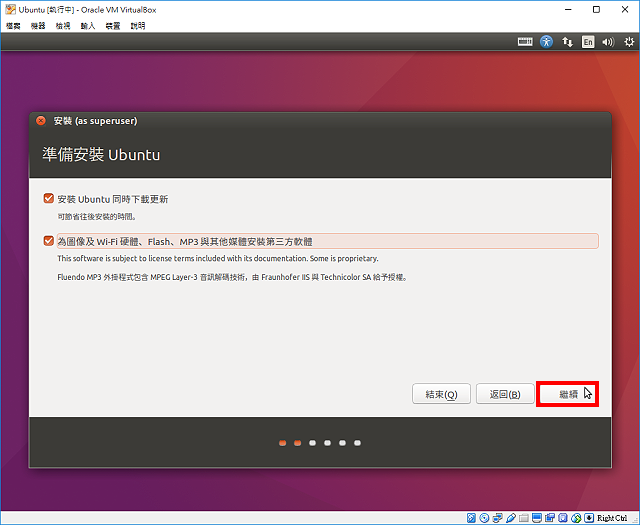This screenshot has width=640, height=525.
Task: Click the display monitor icon in status bar
Action: (537, 518)
